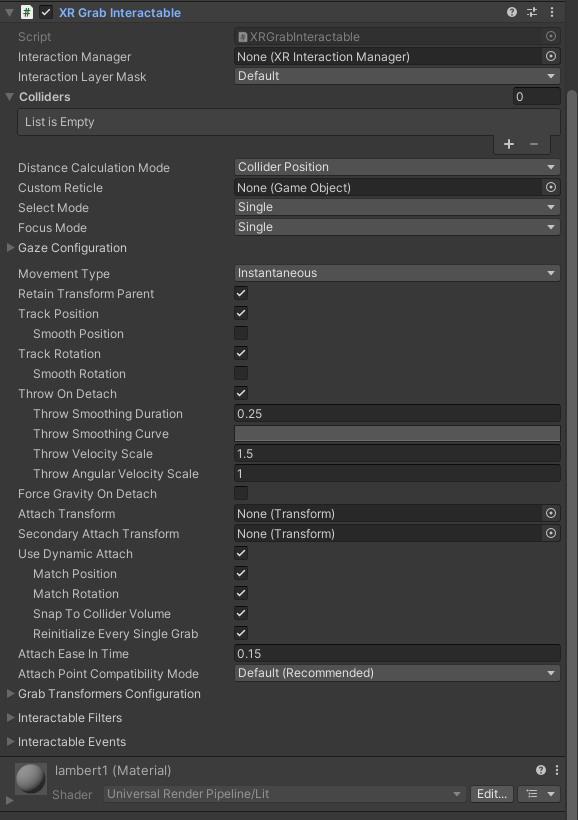Toggle Use Dynamic Attach checkbox
The width and height of the screenshot is (578, 820).
pos(241,553)
